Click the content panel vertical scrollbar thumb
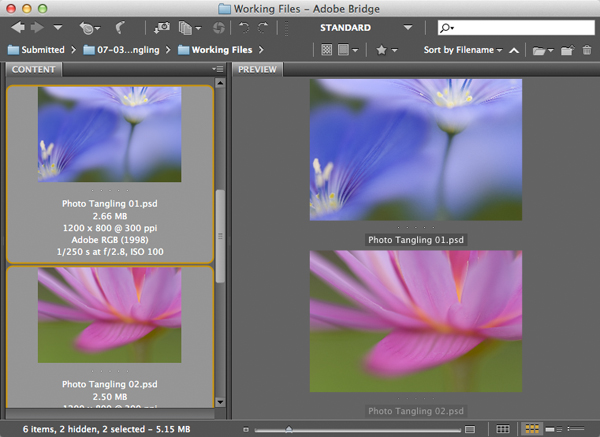 tap(220, 236)
